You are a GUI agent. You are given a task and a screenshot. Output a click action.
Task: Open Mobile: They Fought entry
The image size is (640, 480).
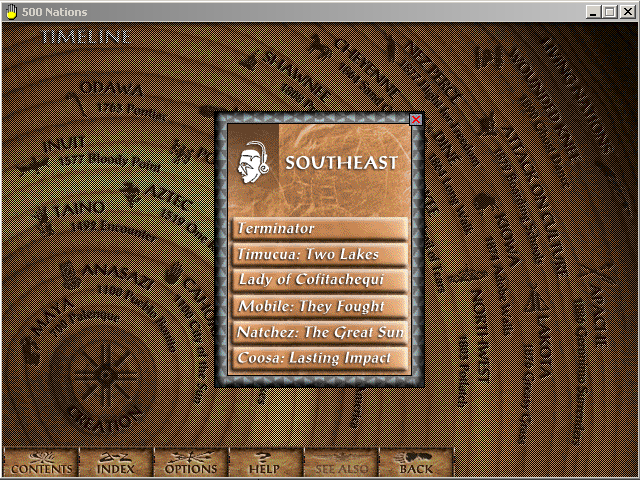[320, 306]
